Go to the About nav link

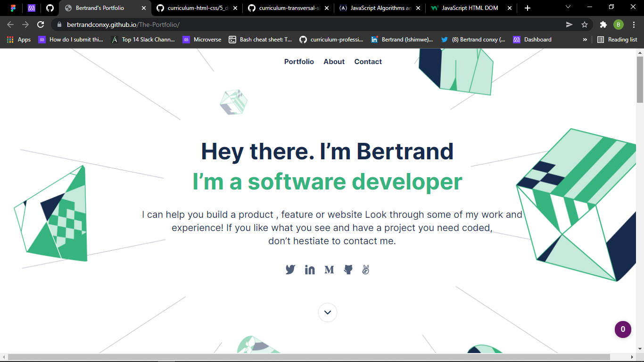pyautogui.click(x=334, y=62)
